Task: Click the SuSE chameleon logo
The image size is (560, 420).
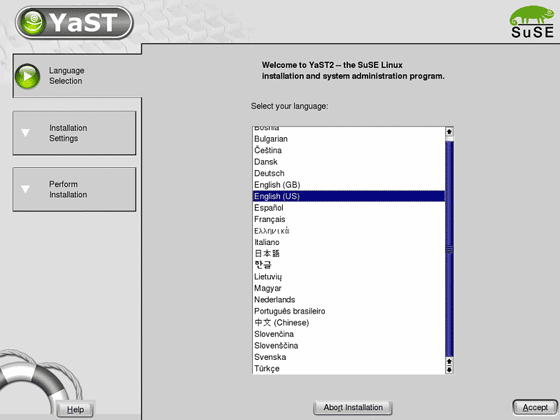Action: [532, 22]
